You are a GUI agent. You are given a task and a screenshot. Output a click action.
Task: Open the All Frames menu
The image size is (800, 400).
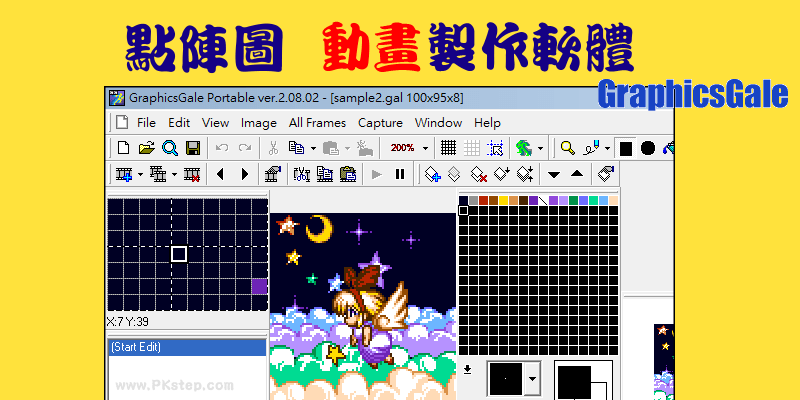317,123
